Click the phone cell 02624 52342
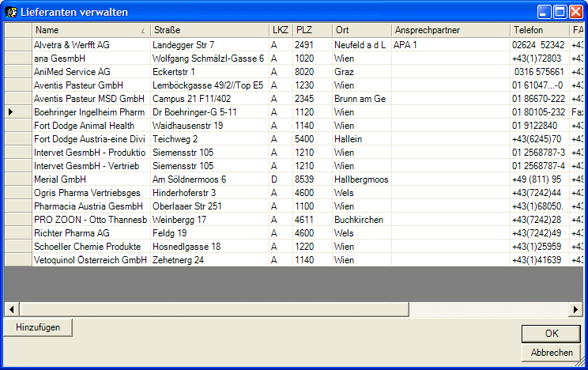Image resolution: width=588 pixels, height=370 pixels. (x=540, y=44)
